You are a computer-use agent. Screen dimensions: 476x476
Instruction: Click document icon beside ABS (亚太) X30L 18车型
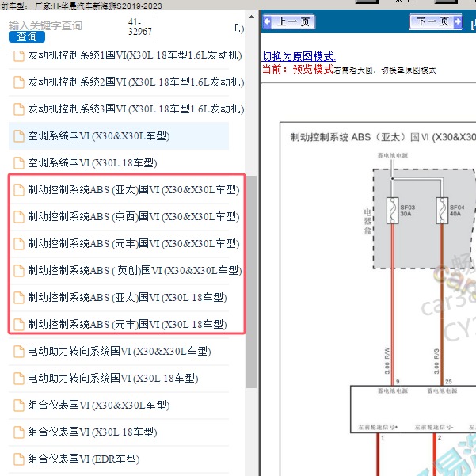[19, 298]
